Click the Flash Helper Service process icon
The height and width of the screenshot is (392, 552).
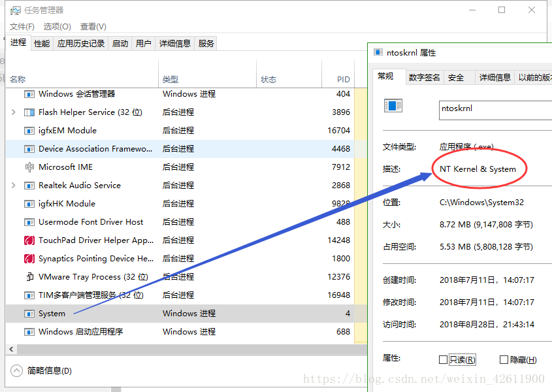click(x=29, y=112)
